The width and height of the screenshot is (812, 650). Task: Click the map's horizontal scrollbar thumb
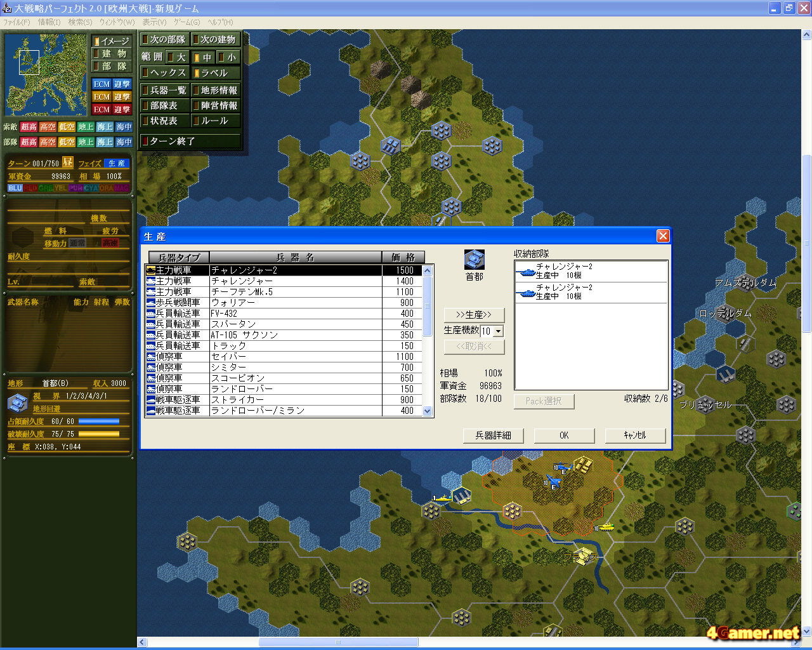coord(338,642)
